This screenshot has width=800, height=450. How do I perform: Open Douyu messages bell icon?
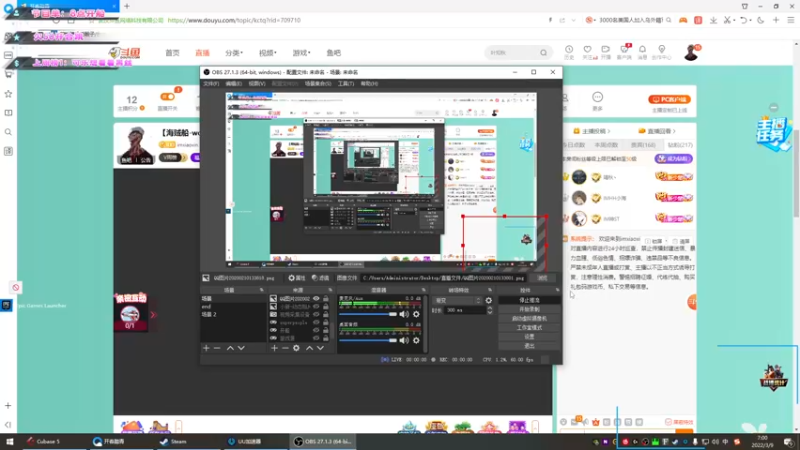point(642,50)
